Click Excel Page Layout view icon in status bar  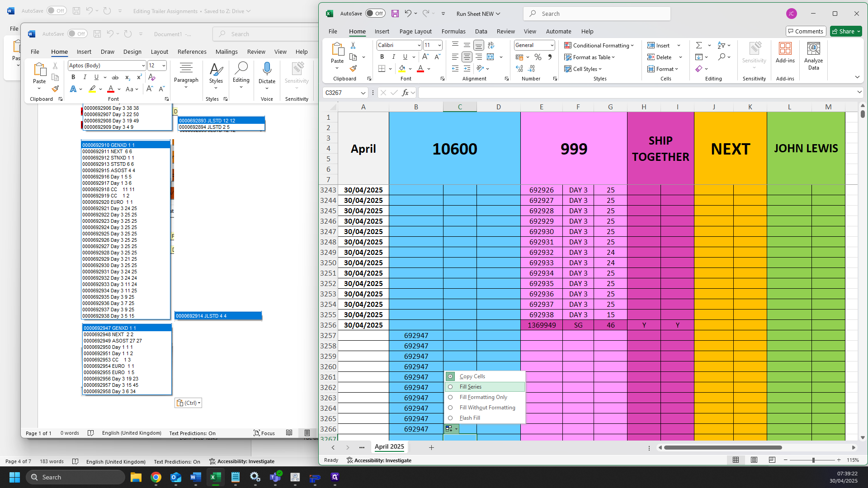[x=754, y=460]
